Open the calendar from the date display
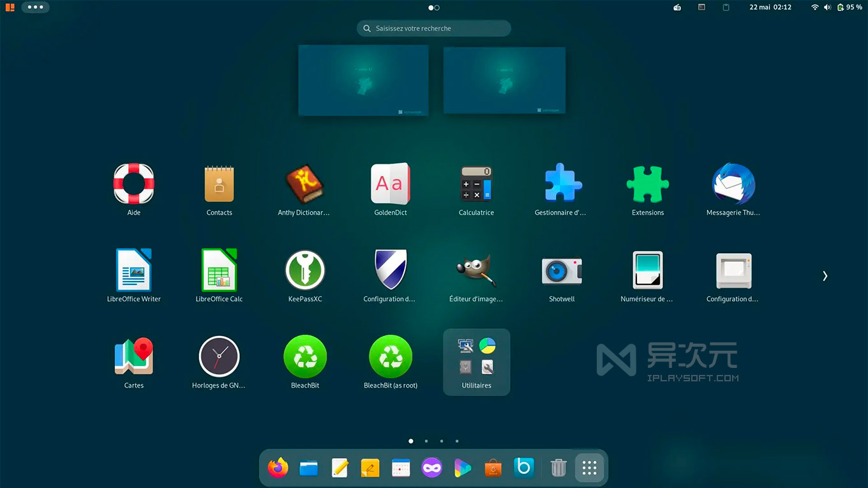 [770, 7]
